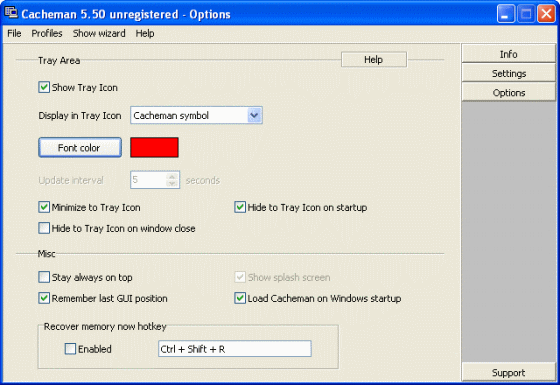
Task: Switch to the Settings tab
Action: click(508, 73)
